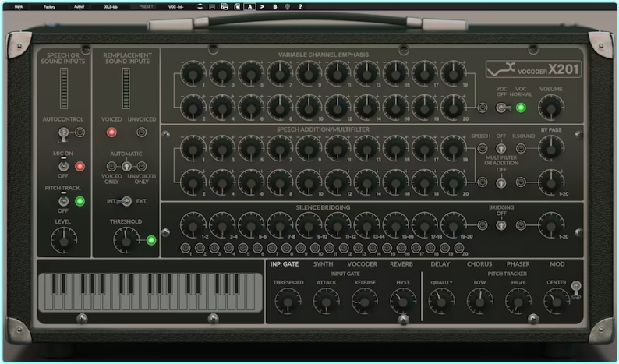Click the R.SOUND jack socket

click(521, 148)
